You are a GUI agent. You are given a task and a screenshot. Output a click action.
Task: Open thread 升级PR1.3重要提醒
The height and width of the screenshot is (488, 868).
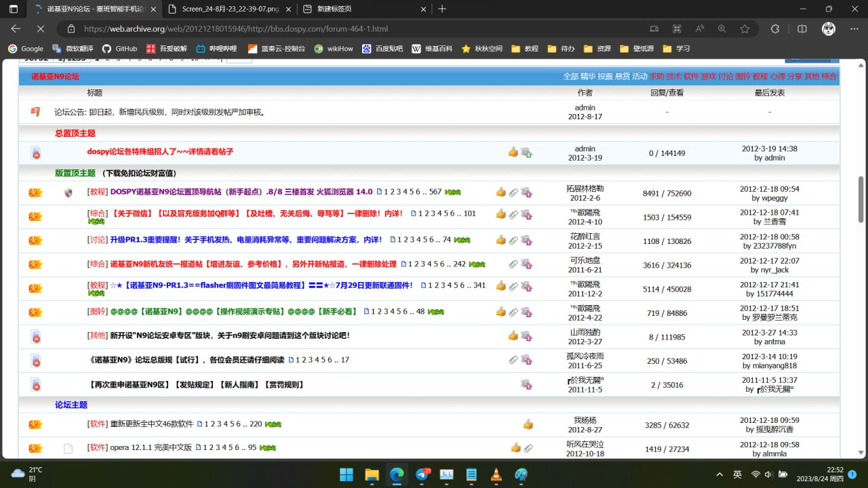coord(245,240)
